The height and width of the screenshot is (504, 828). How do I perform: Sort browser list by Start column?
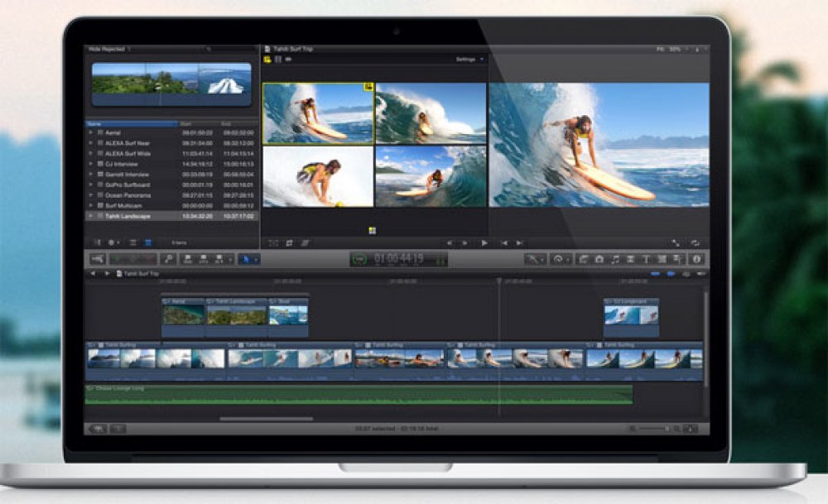pyautogui.click(x=199, y=124)
